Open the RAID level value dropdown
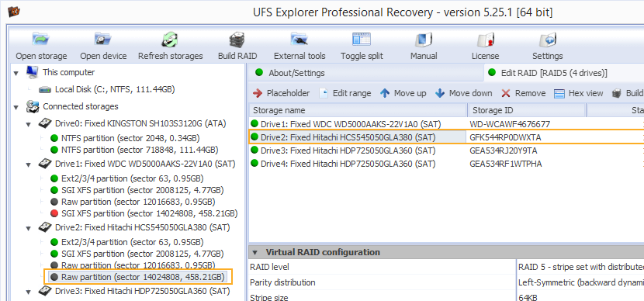This screenshot has height=301, width=644. pos(580,268)
